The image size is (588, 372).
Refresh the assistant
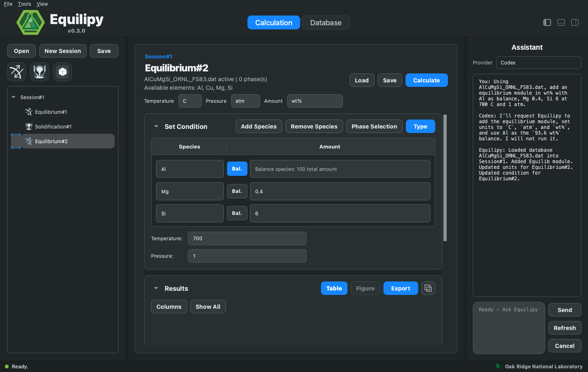click(565, 328)
